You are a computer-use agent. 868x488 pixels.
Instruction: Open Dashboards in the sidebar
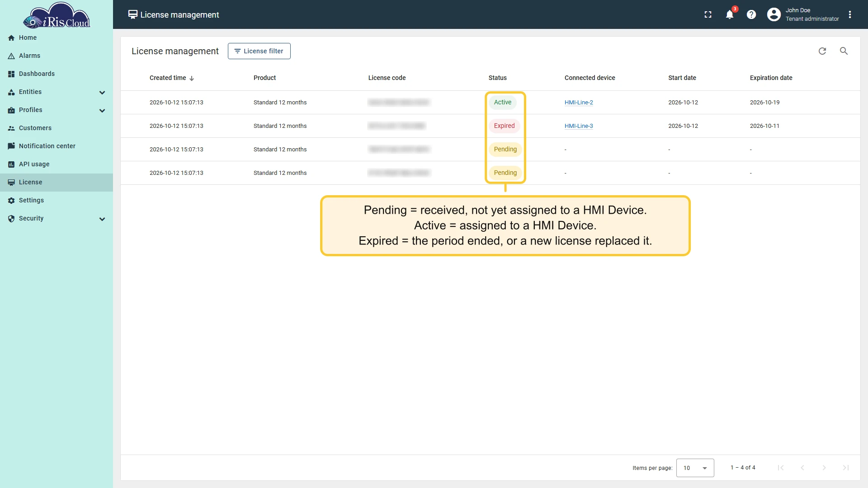(x=57, y=74)
